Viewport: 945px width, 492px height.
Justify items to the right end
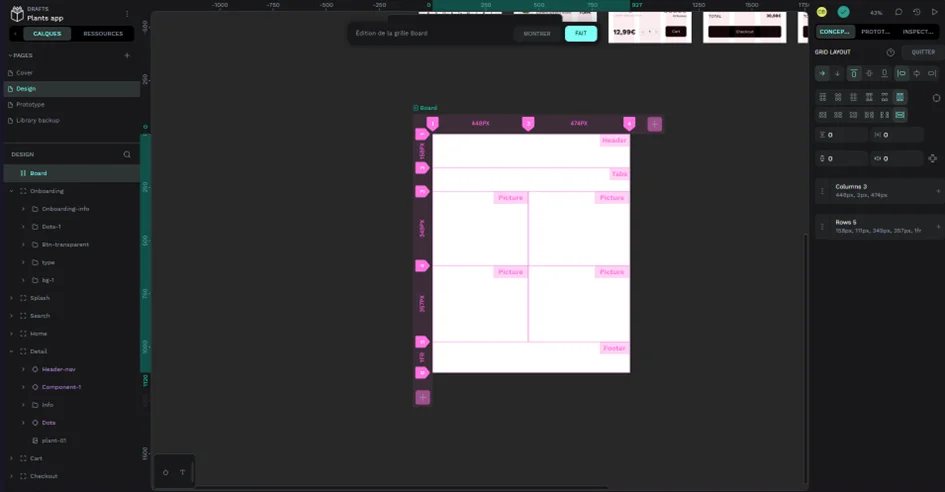932,74
